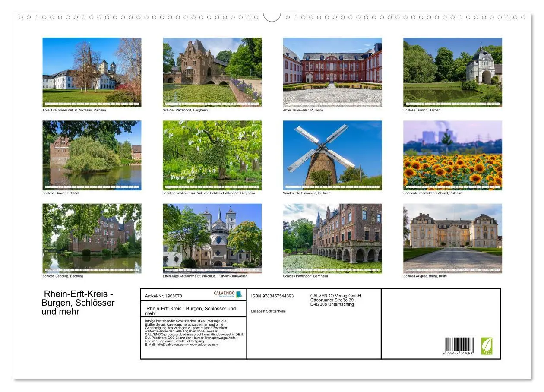Click 'Artikel-Nr. 1968078' text
The image size is (544, 392).
pos(164,296)
